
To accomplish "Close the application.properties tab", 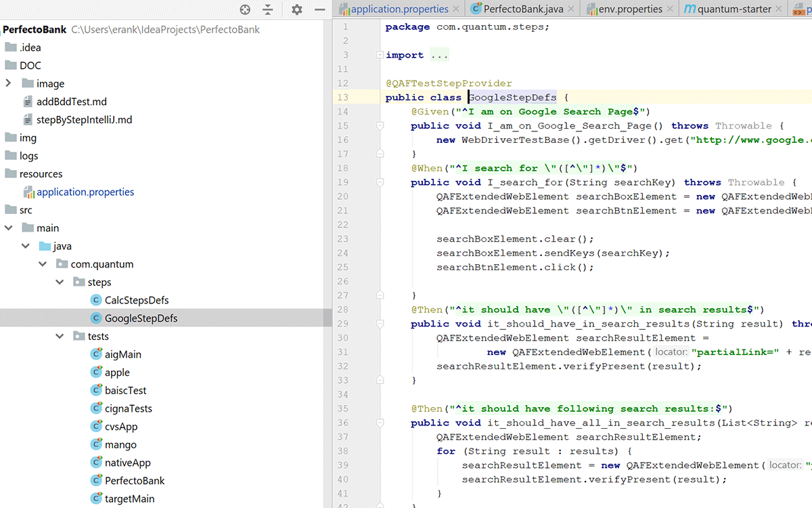I will click(x=457, y=9).
